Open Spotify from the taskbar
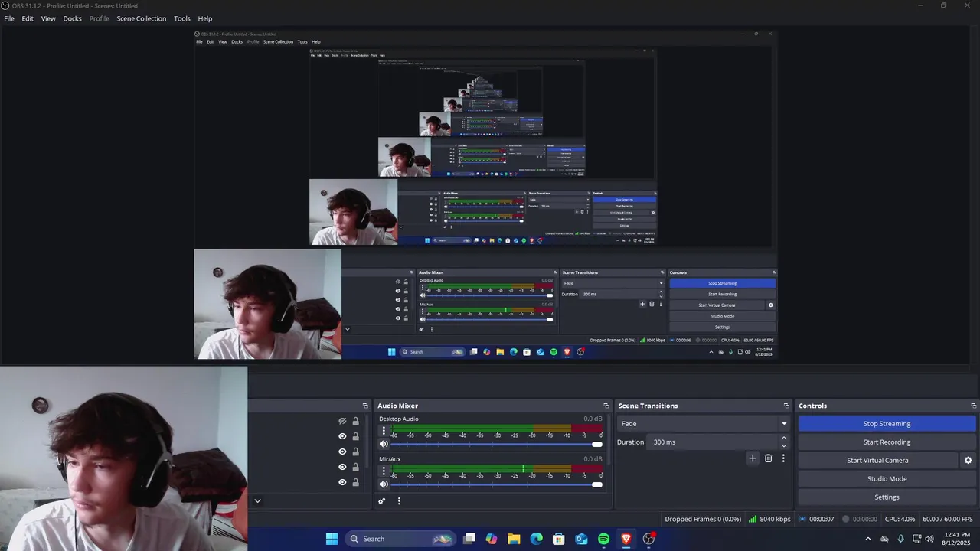Image resolution: width=980 pixels, height=551 pixels. coord(603,539)
